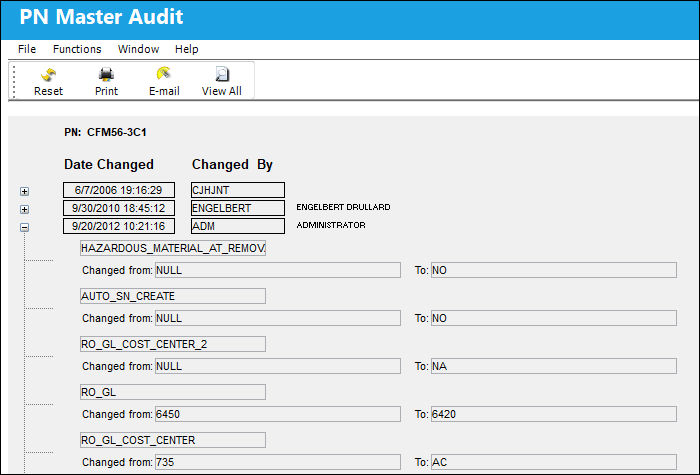Click the To 6420 field
The width and height of the screenshot is (700, 475).
[x=554, y=414]
